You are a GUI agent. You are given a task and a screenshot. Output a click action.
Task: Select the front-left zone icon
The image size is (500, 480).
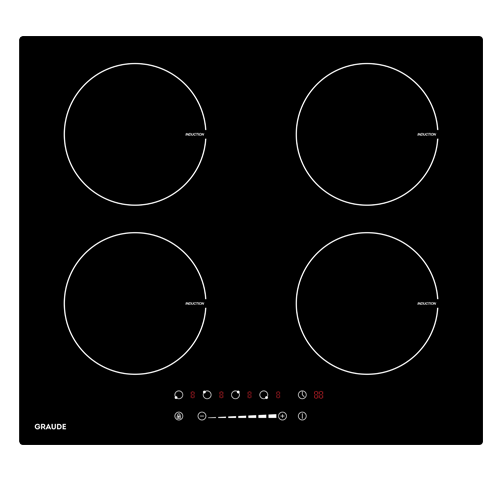179,395
